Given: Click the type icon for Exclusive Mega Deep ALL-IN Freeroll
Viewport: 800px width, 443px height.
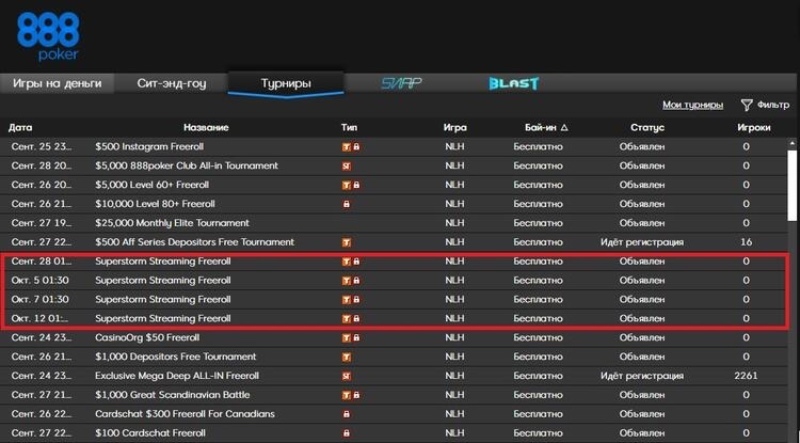Looking at the screenshot, I should click(x=346, y=376).
